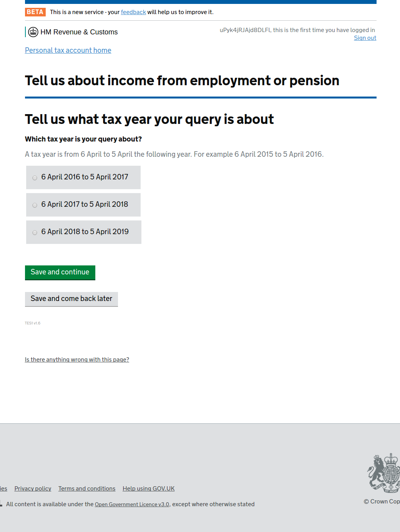
Task: Open 'Is there anything wrong with this page?'
Action: [77, 360]
